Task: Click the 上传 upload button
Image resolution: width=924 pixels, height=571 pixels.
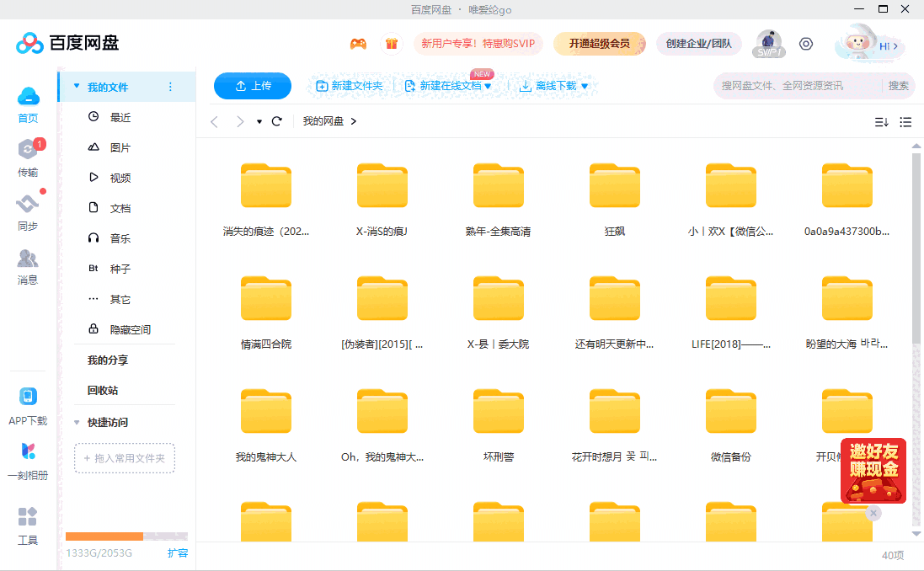Action: point(252,85)
